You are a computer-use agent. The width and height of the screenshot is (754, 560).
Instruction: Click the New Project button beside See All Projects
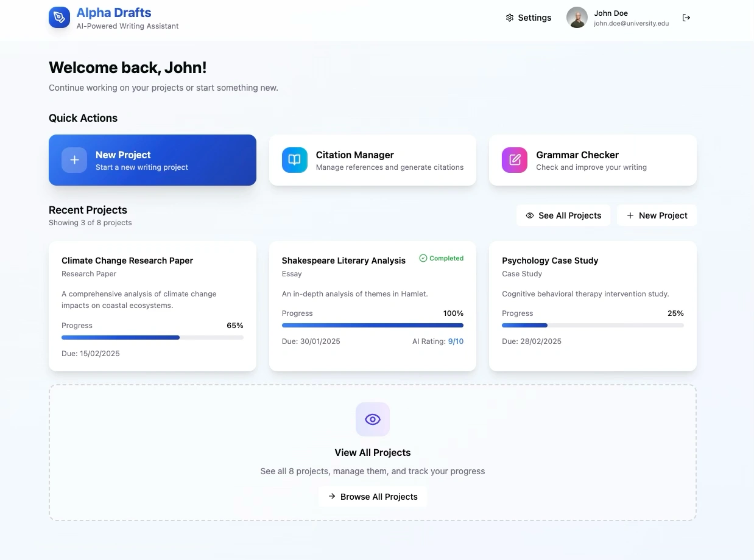tap(657, 215)
